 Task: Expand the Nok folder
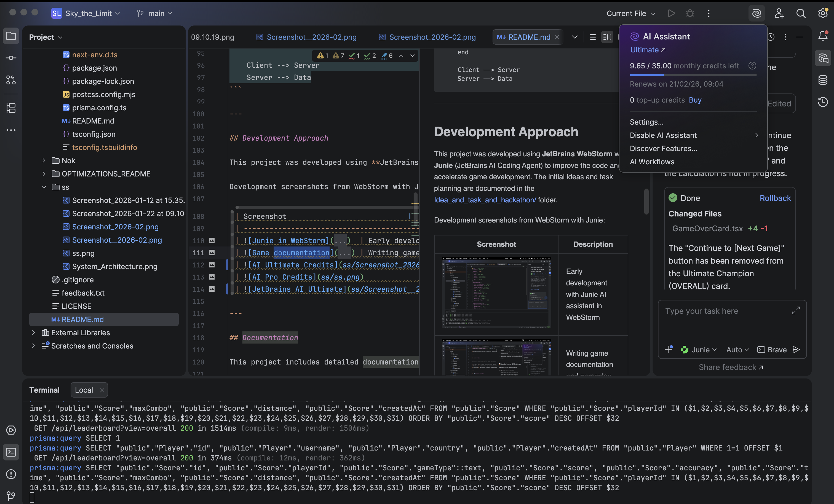tap(44, 160)
